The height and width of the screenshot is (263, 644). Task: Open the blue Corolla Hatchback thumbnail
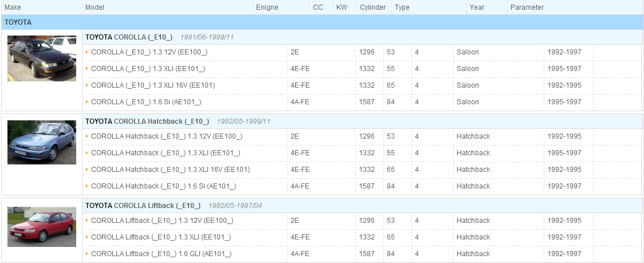click(41, 142)
